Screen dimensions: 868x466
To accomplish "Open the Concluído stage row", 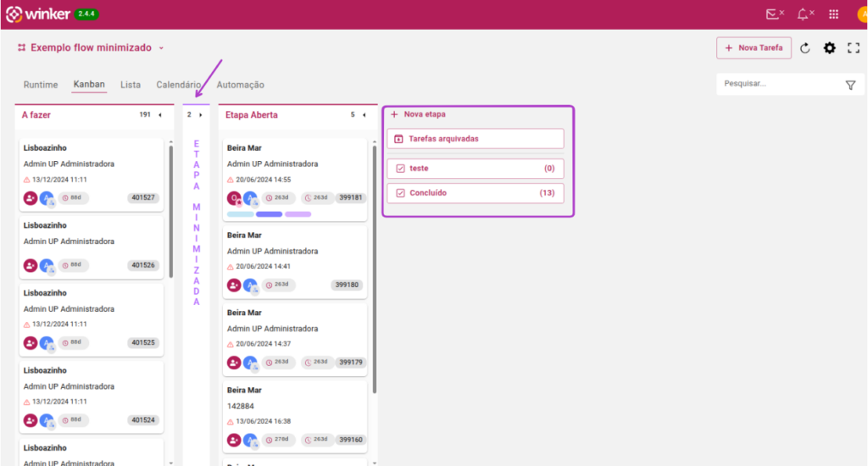I will 476,193.
